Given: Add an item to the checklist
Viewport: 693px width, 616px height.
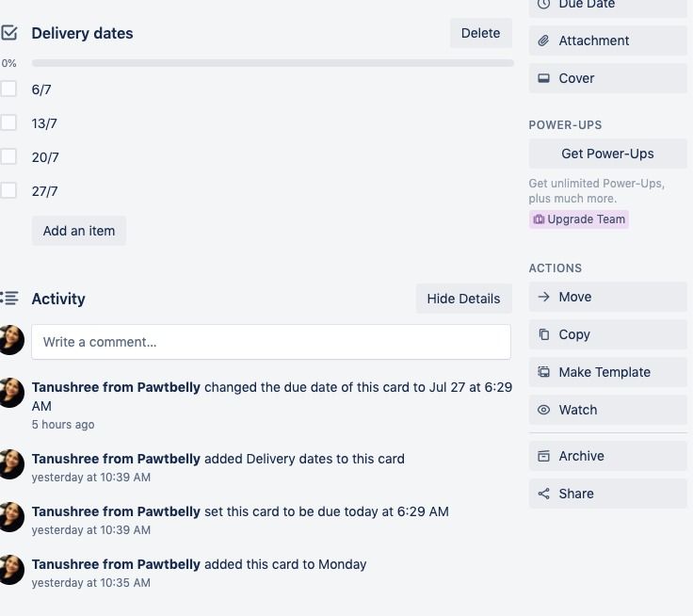Looking at the screenshot, I should (79, 231).
